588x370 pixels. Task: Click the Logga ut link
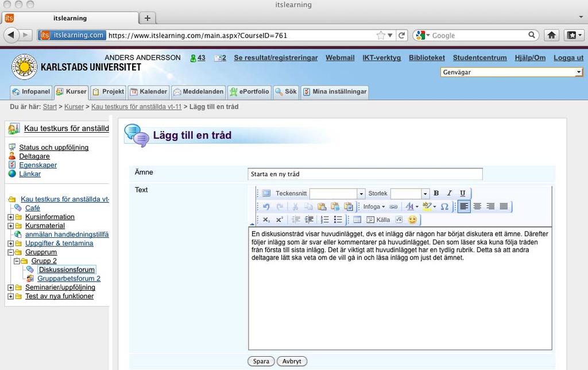(568, 58)
